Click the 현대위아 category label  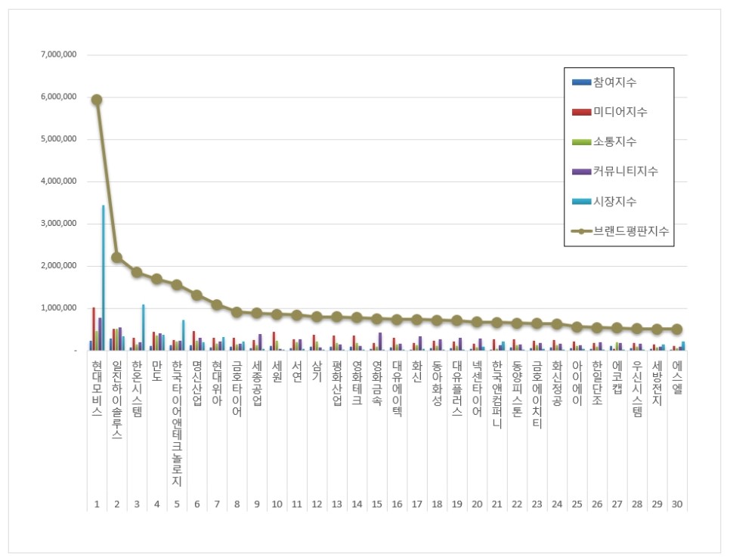click(217, 382)
